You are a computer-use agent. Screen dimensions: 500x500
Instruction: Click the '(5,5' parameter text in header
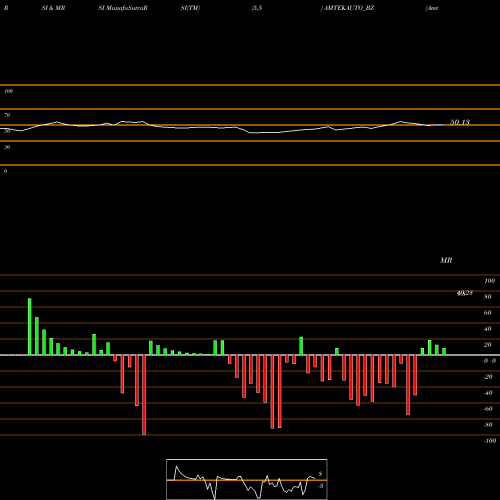point(257,8)
